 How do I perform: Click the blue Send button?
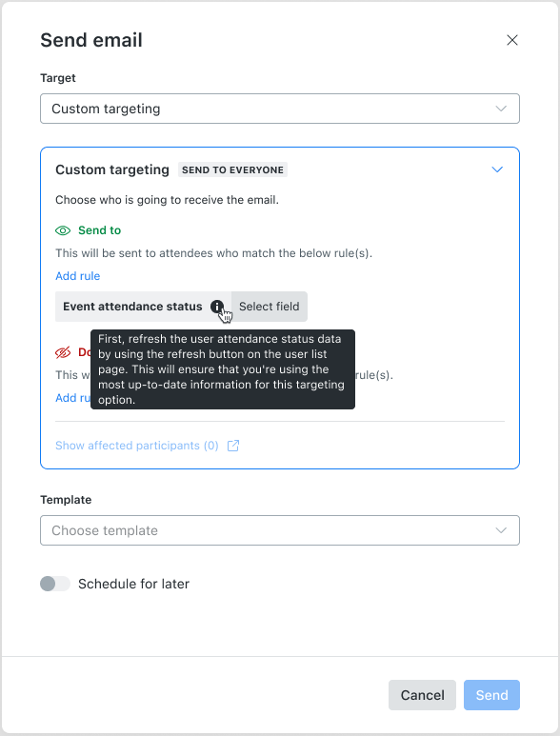[492, 695]
